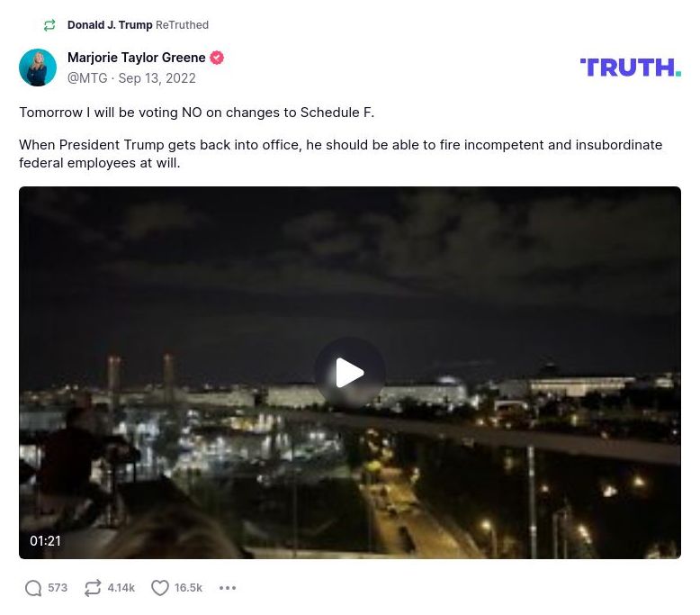Open the three-dots more options menu

(228, 588)
